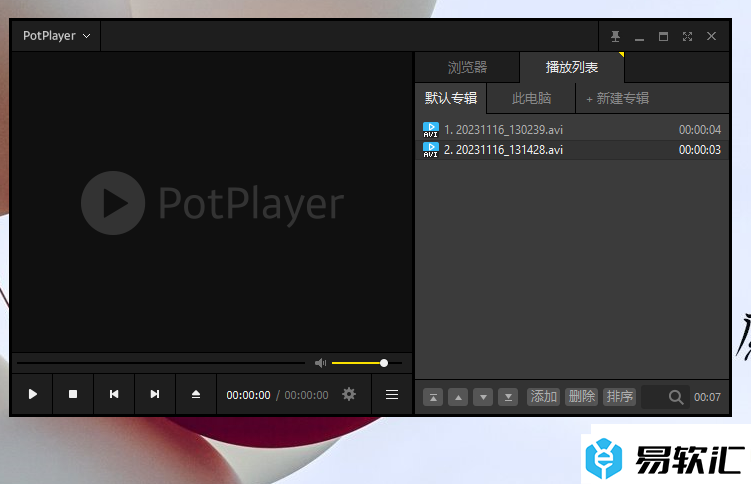Click AVI icon of 20231116_130239.avi
The height and width of the screenshot is (484, 751).
coord(431,130)
